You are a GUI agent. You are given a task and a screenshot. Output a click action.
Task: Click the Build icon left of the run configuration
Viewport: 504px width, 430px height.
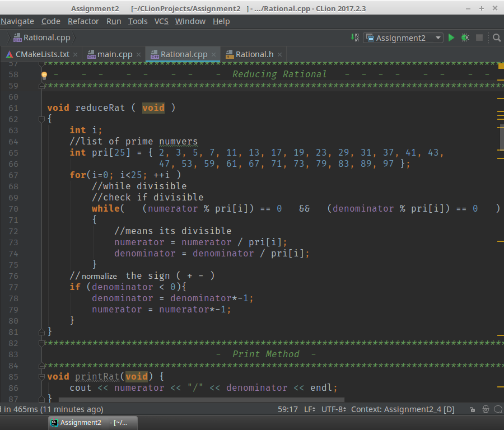(355, 38)
